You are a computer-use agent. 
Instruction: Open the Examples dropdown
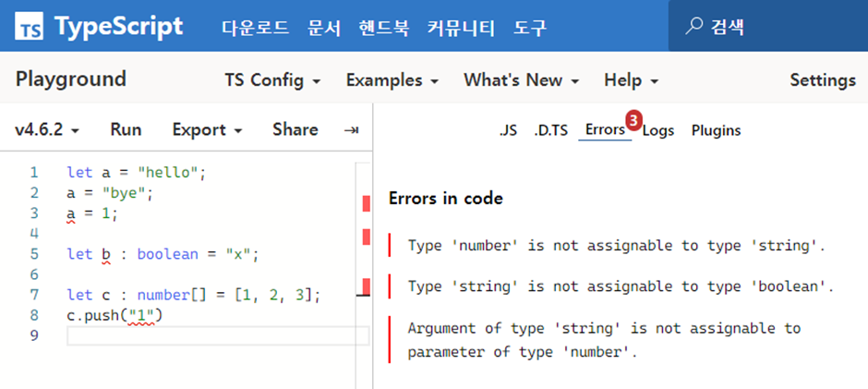point(392,80)
